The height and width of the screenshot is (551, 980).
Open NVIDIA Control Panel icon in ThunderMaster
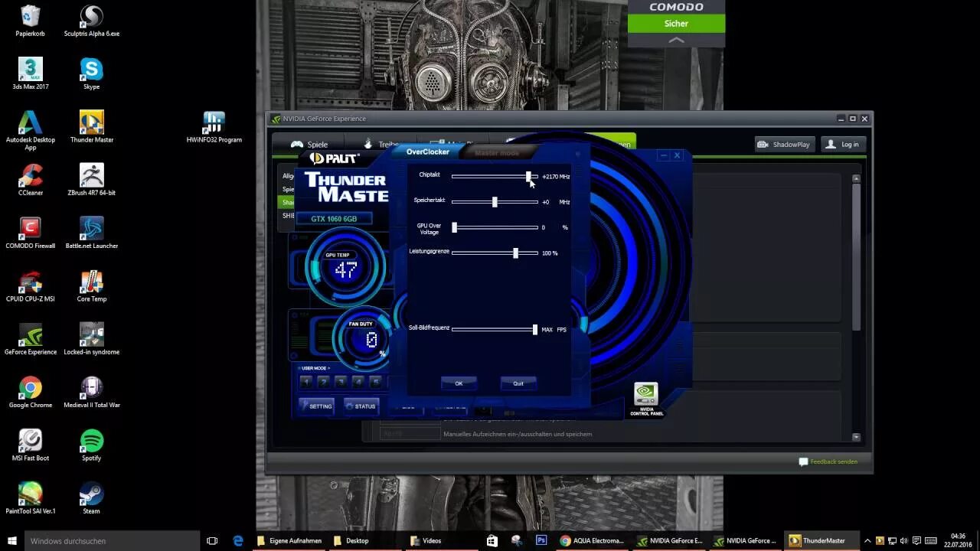(646, 399)
